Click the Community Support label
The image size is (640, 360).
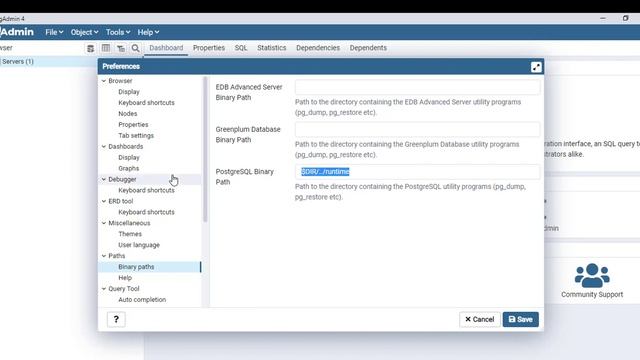(x=592, y=294)
